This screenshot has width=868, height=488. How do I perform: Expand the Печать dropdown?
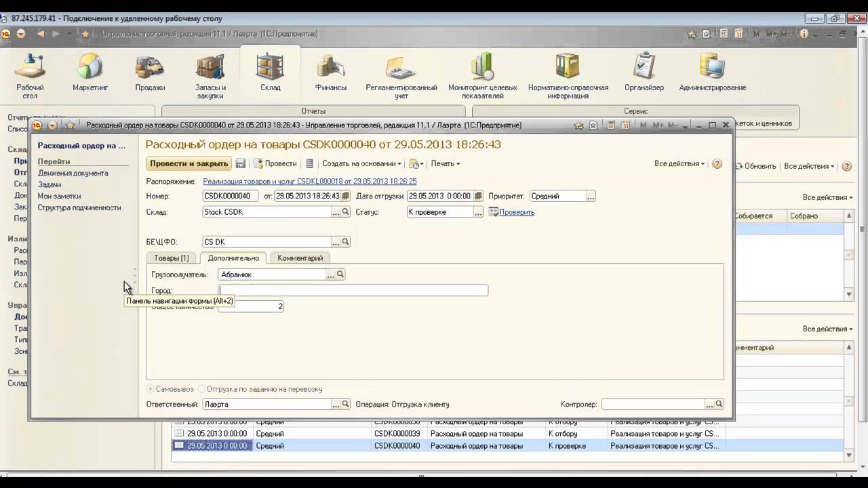coord(445,163)
